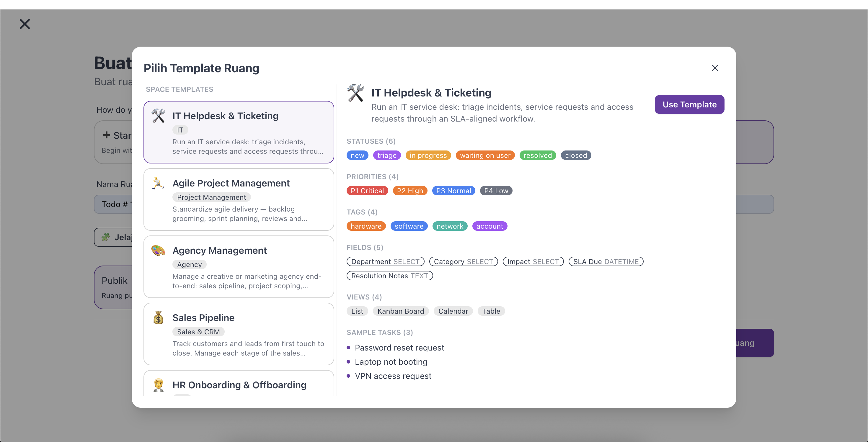This screenshot has height=442, width=868.
Task: Click the 'Sales & CRM' category badge
Action: (x=198, y=332)
